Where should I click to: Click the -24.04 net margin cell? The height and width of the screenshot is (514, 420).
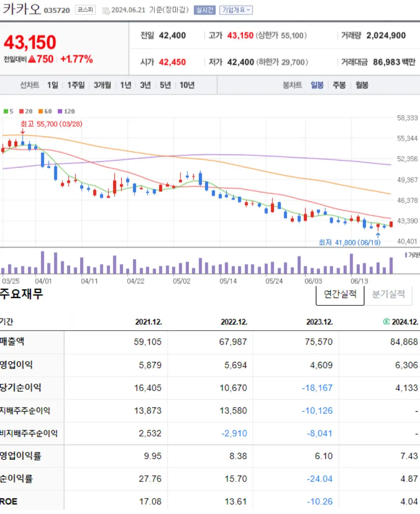click(x=320, y=479)
